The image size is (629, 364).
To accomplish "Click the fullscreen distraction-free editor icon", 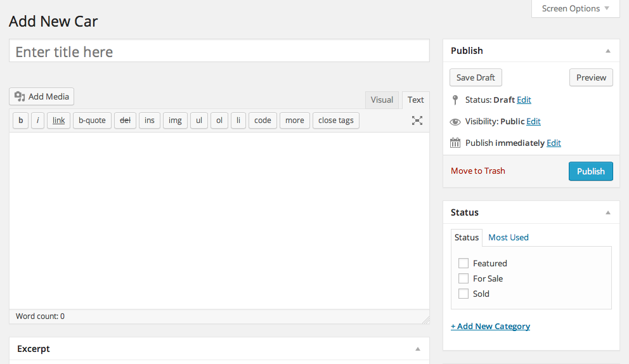I will click(417, 120).
